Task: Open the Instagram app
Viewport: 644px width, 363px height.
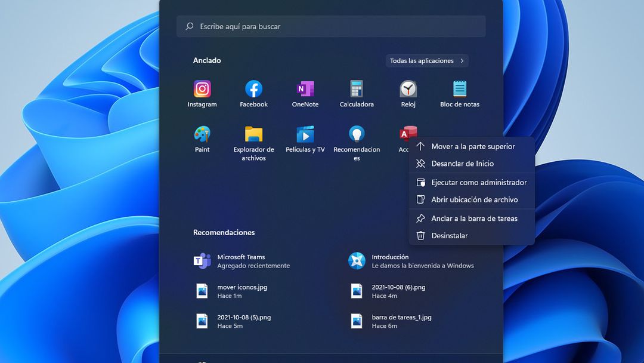Action: [x=202, y=88]
